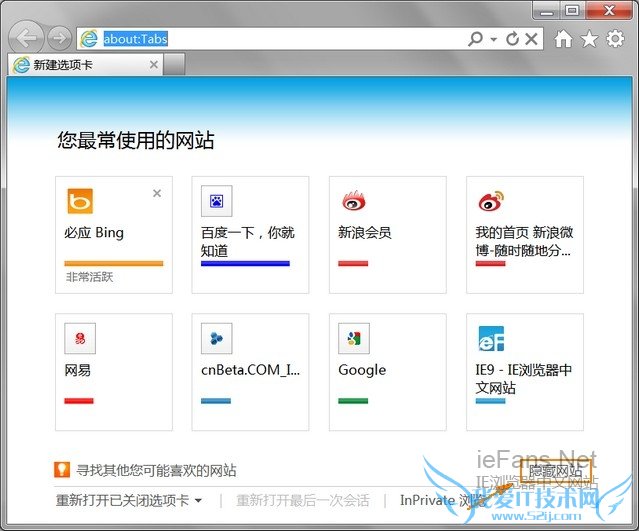
Task: Click the cnBeta blue dots icon
Action: coord(216,338)
